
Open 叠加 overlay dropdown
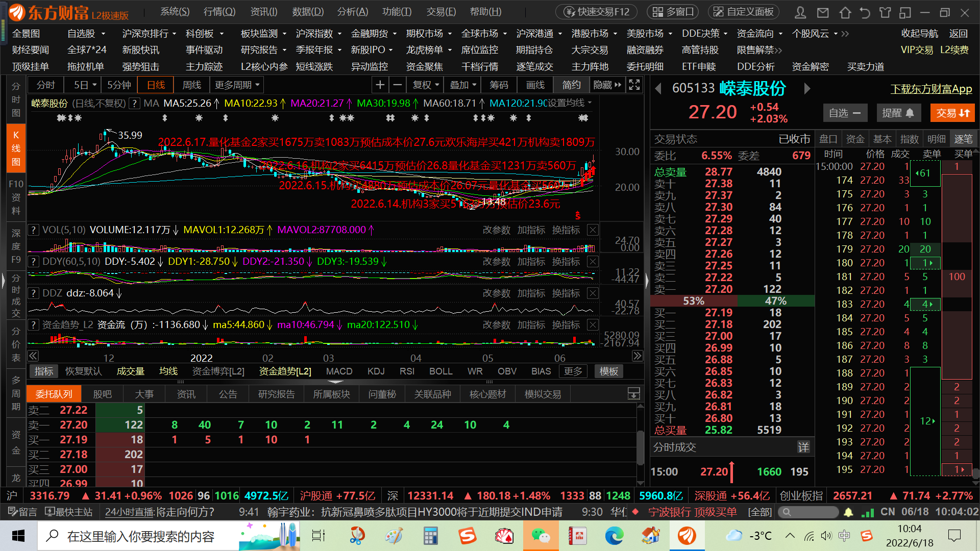(462, 85)
